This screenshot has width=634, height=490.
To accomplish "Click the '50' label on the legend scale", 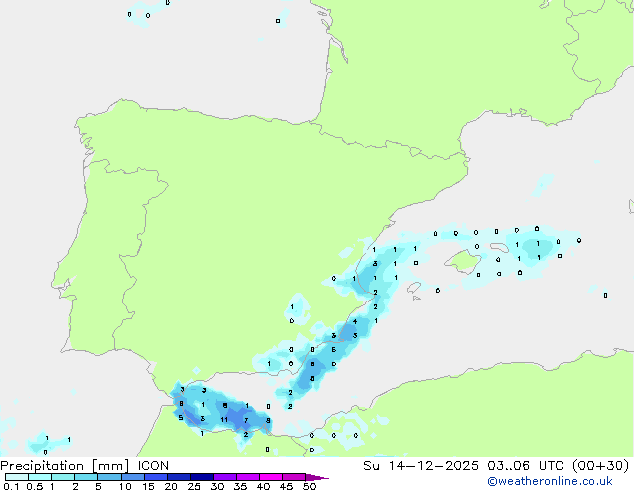I will coord(310,486).
